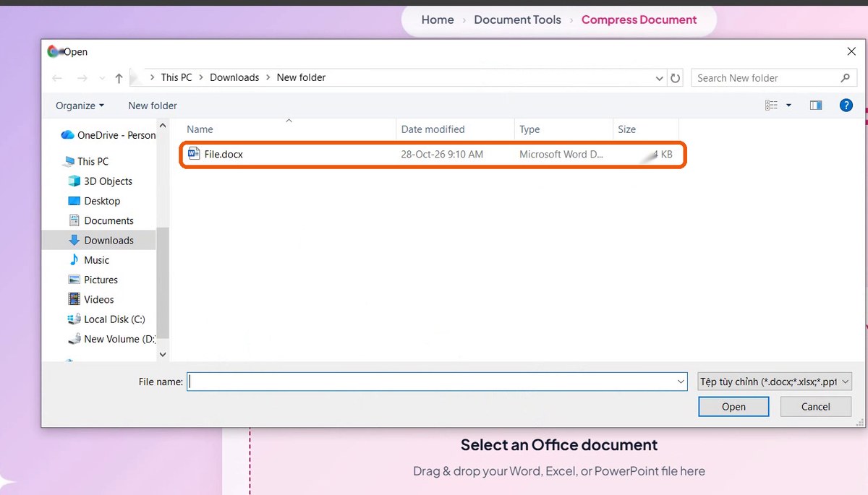
Task: Open 3D Objects in the sidebar
Action: pyautogui.click(x=101, y=181)
